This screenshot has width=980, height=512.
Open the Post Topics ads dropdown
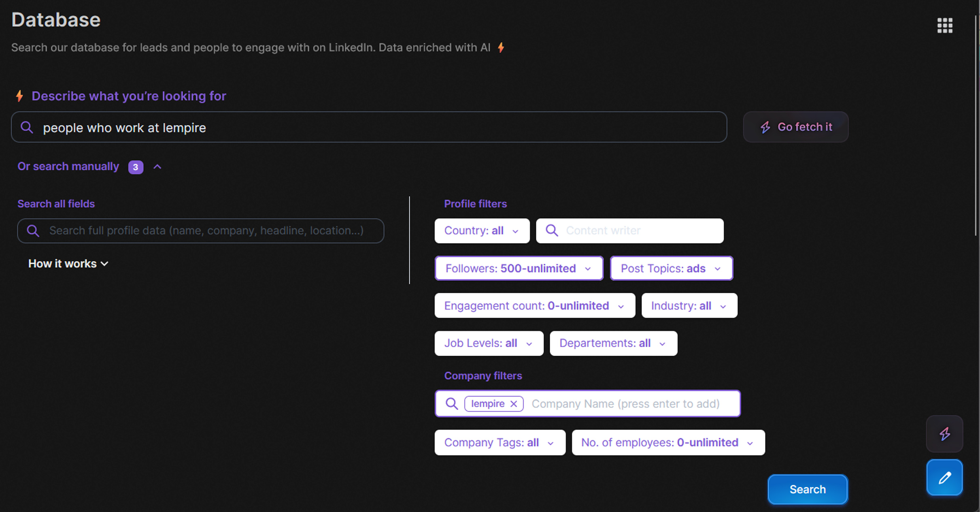[x=671, y=268]
